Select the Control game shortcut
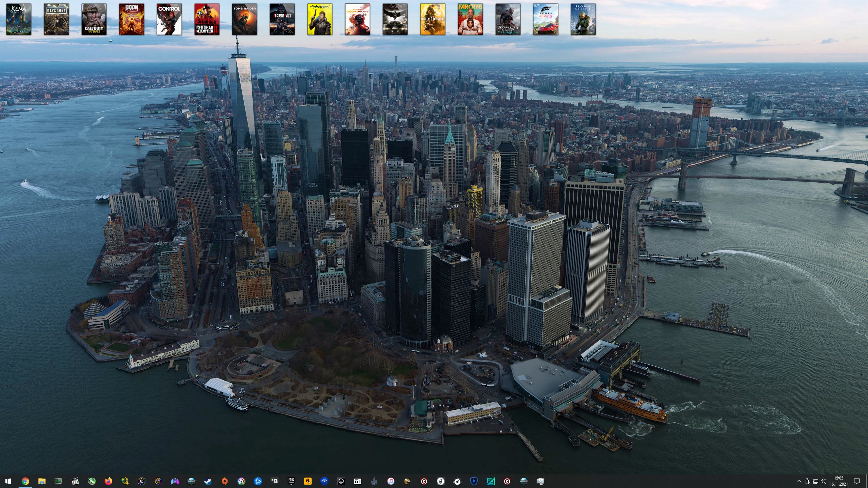This screenshot has width=868, height=488. (169, 19)
